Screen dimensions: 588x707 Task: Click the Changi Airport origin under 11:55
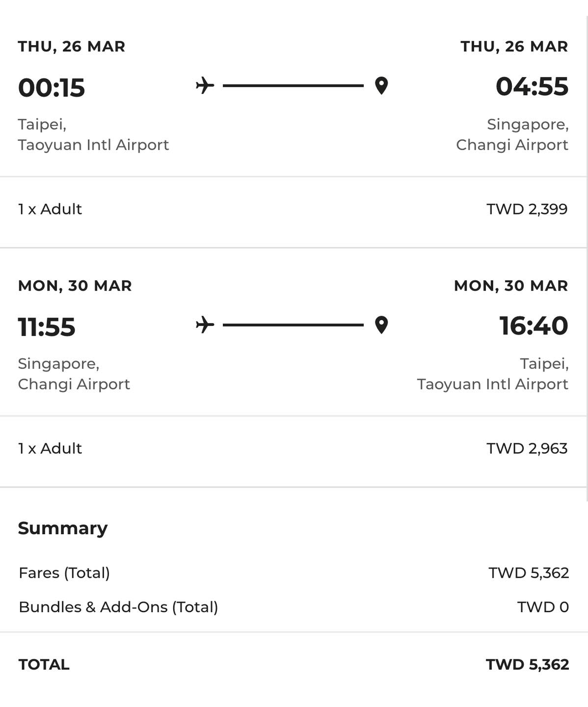[74, 384]
